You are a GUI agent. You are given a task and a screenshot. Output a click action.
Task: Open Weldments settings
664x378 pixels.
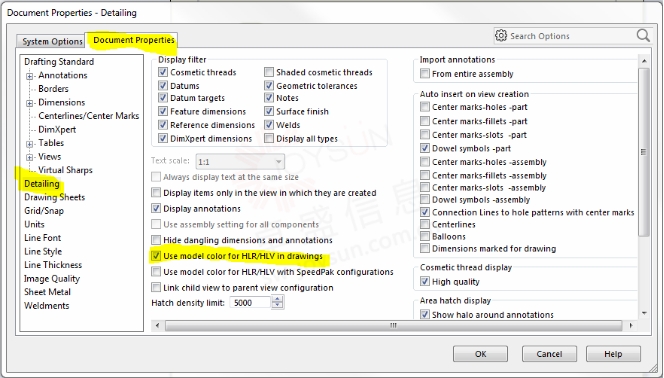[47, 306]
